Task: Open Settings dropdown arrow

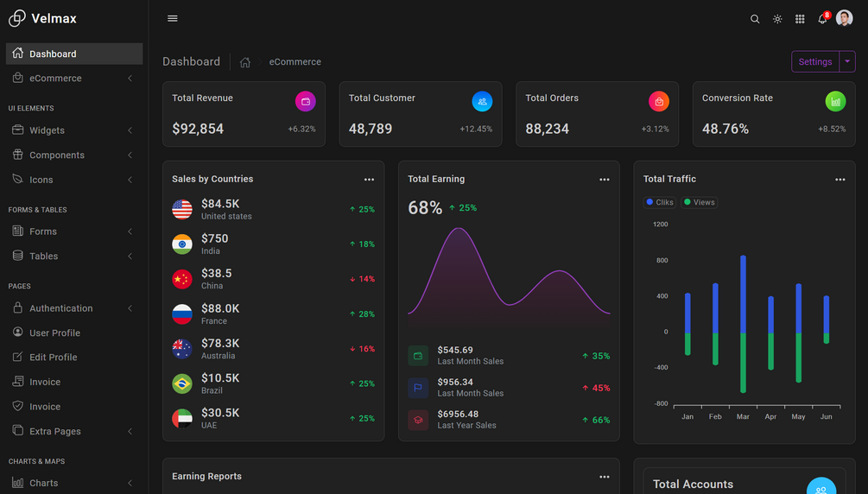Action: 847,61
